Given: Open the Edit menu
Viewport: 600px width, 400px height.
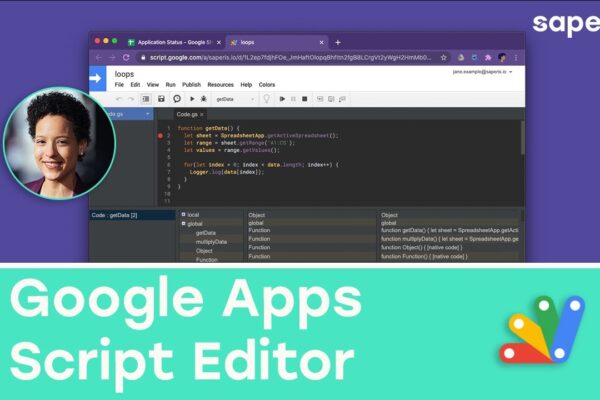Looking at the screenshot, I should tap(135, 85).
